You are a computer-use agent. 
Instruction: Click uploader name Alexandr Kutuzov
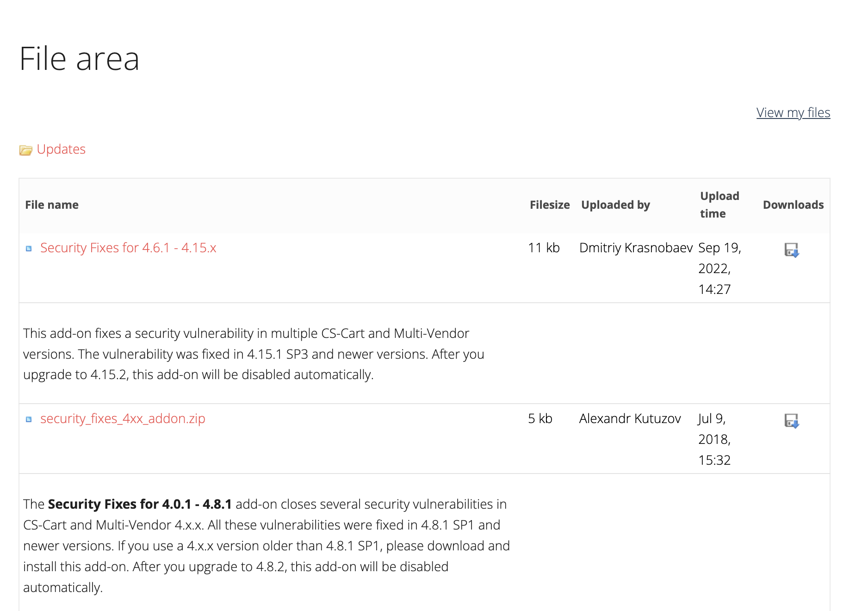tap(630, 418)
